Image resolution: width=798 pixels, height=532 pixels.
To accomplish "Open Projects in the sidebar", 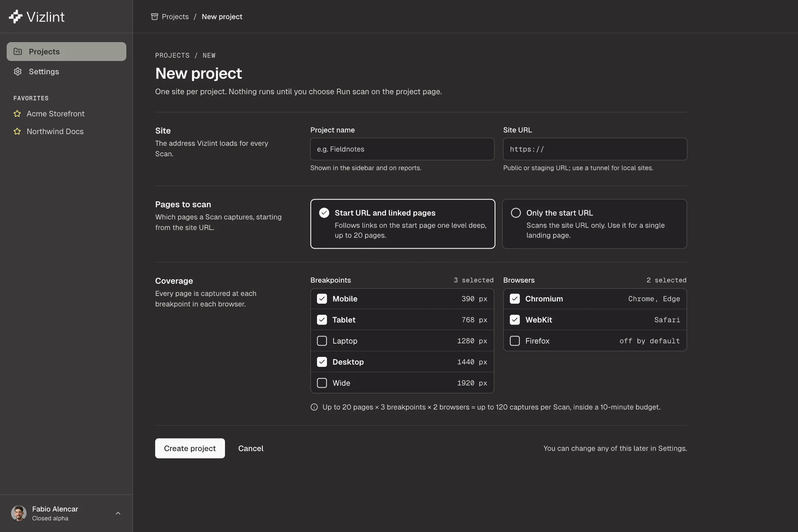I will (x=66, y=51).
